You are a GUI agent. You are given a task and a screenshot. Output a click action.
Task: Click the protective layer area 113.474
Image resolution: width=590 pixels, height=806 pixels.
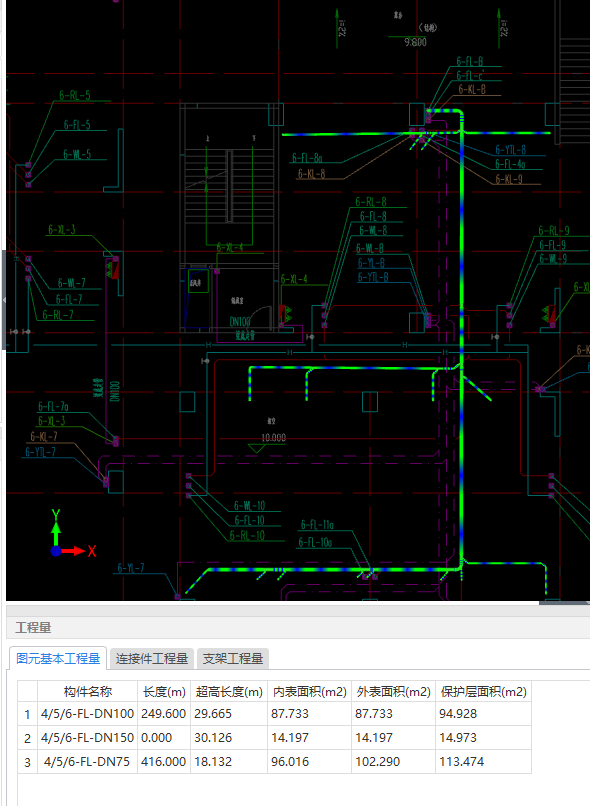(462, 761)
